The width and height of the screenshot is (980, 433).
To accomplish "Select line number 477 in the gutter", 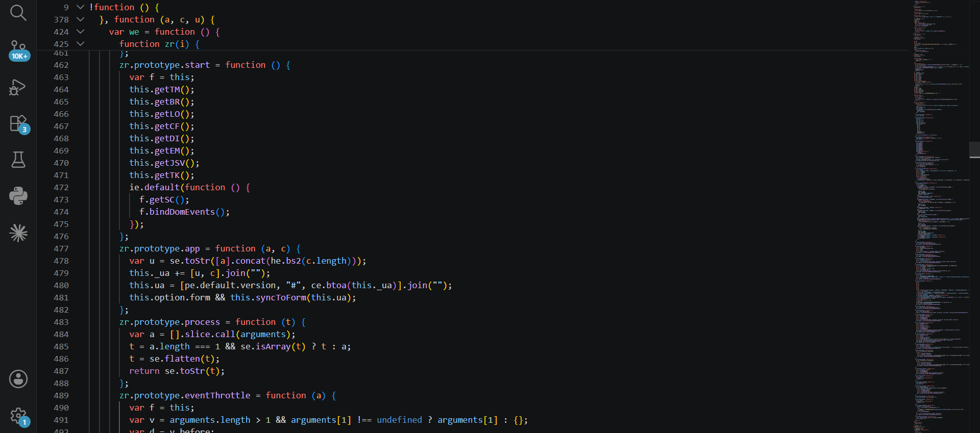I will [x=61, y=249].
